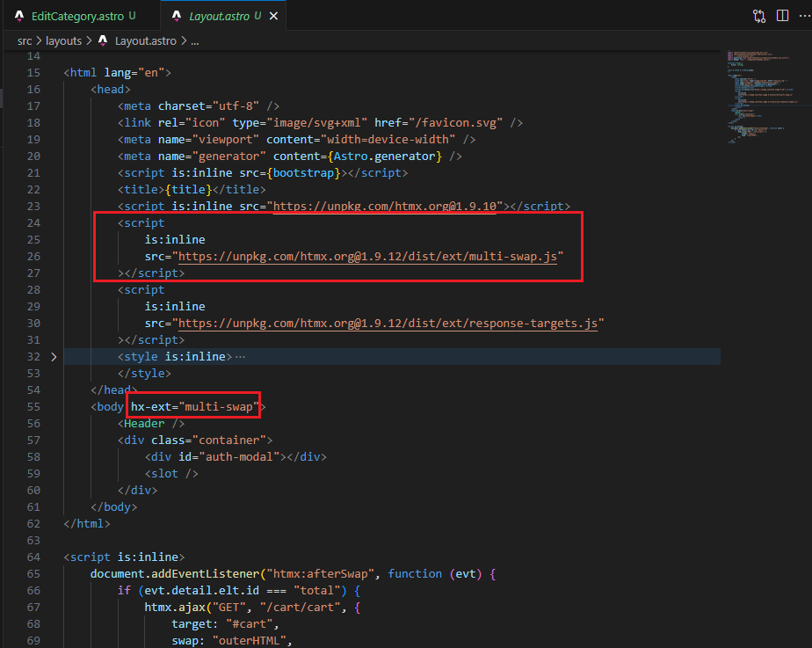This screenshot has width=812, height=648.
Task: Select the Layout.astro editor tab
Action: coord(224,16)
